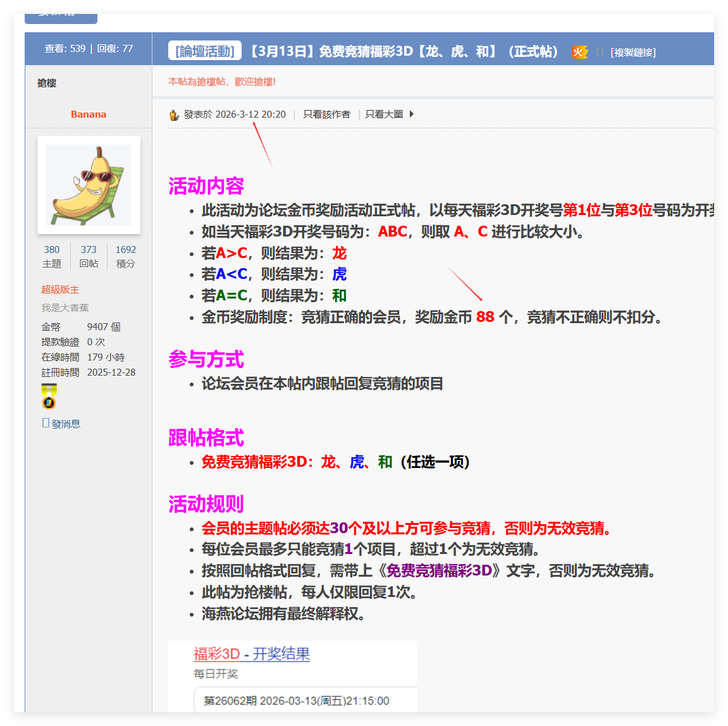This screenshot has width=728, height=726.
Task: Click the 查看: 539 view counter
Action: pyautogui.click(x=66, y=49)
